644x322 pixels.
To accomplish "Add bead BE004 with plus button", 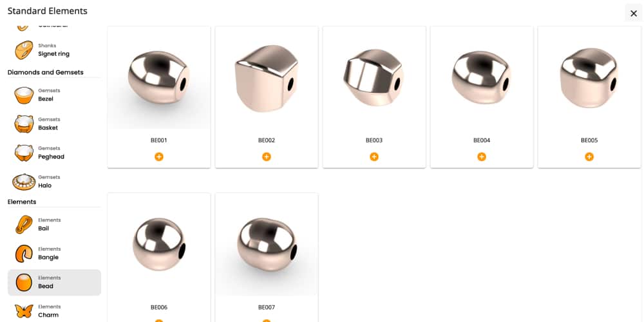I will click(x=482, y=156).
